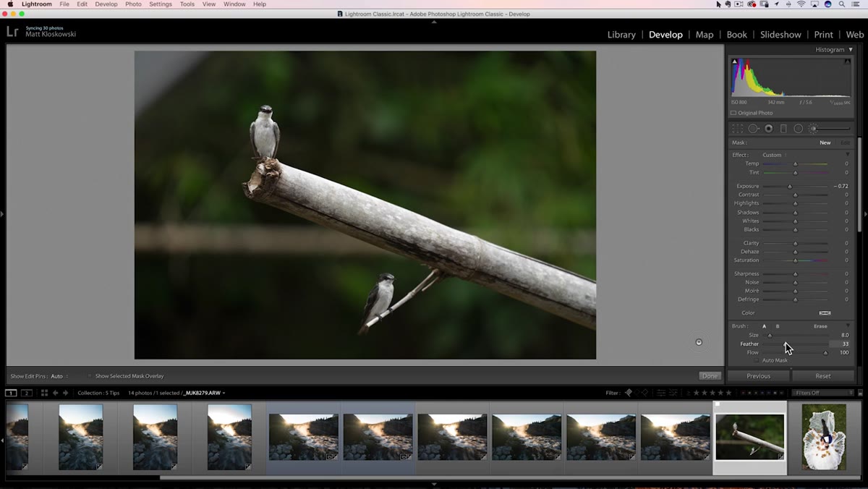Click the edit pin on the photo

[x=699, y=342]
